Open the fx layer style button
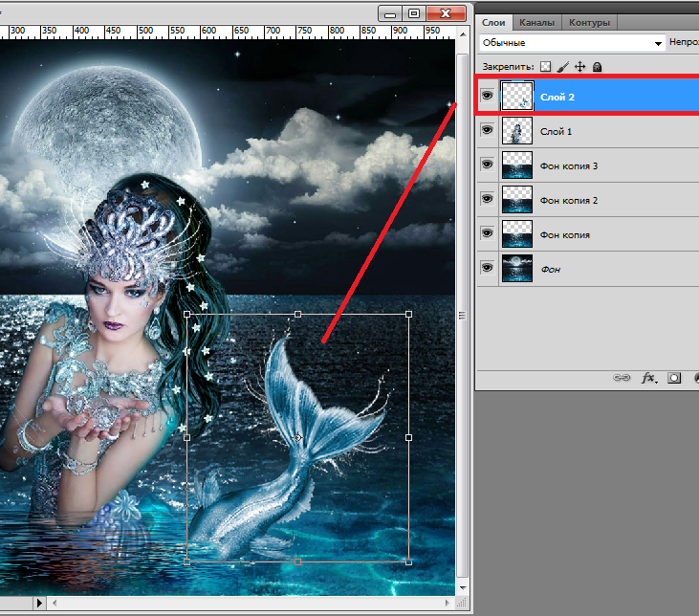This screenshot has height=616, width=699. pos(648,379)
